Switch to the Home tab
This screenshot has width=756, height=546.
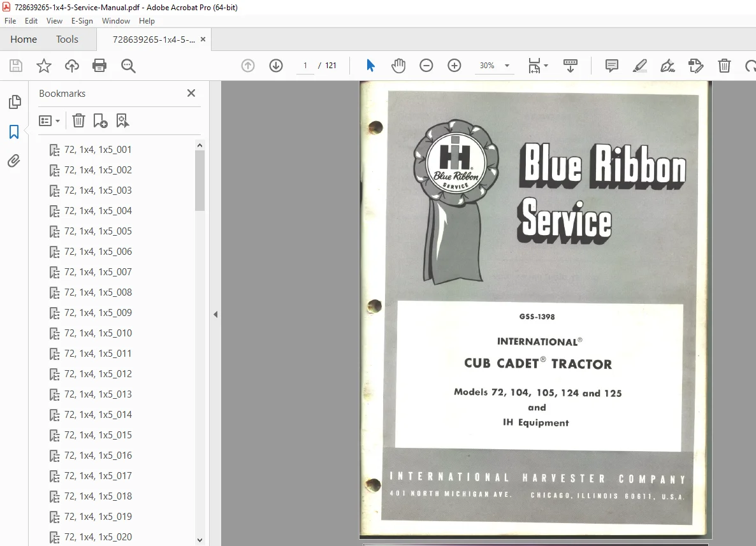[24, 39]
